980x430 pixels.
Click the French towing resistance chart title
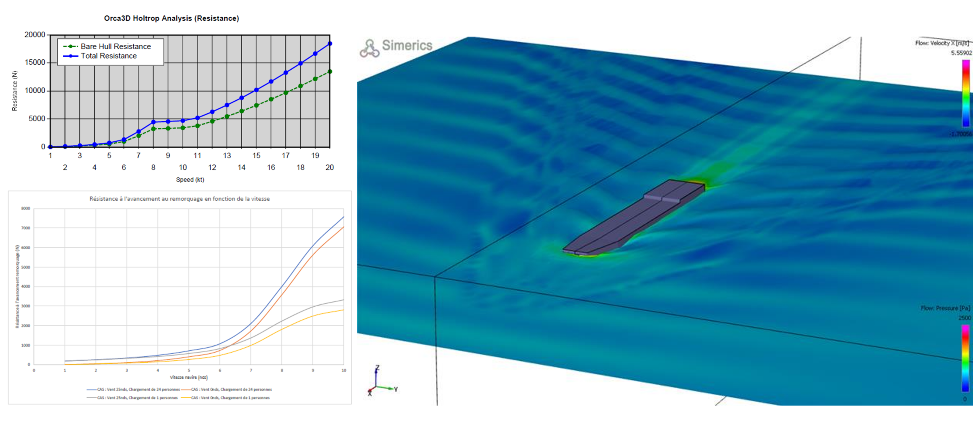click(180, 199)
